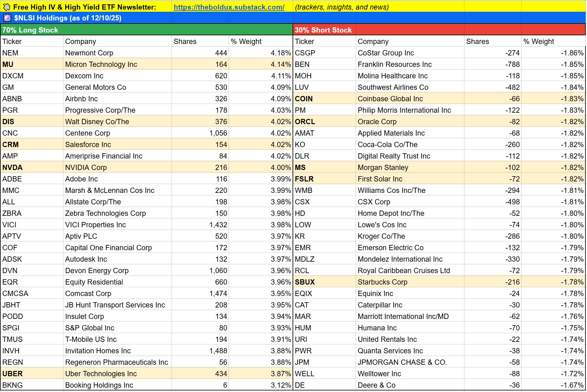This screenshot has width=587, height=392.
Task: Click the Mondelez International Inc cell
Action: (410, 259)
